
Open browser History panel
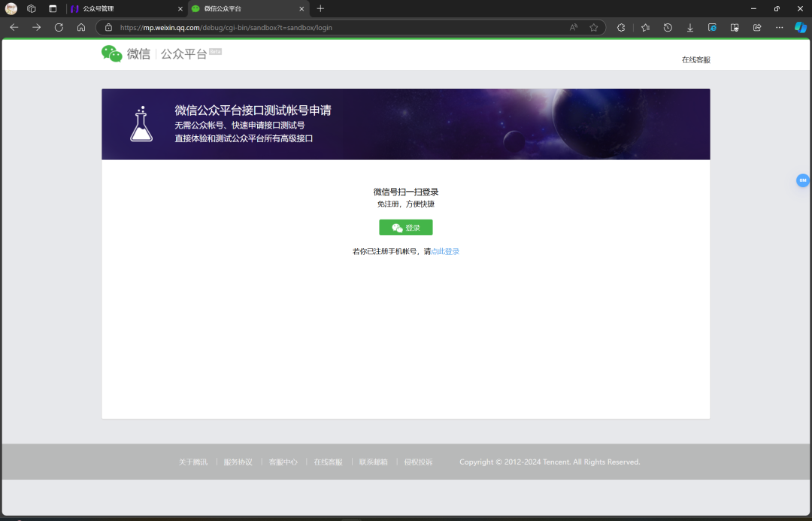(x=668, y=28)
